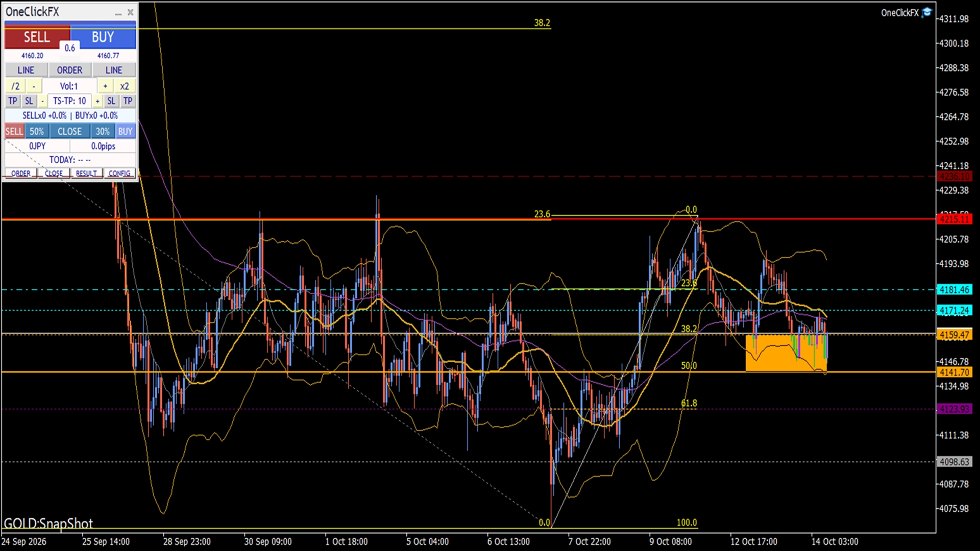Click the OneClickFX graduation cap icon in the top right
The width and height of the screenshot is (980, 551).
click(927, 13)
